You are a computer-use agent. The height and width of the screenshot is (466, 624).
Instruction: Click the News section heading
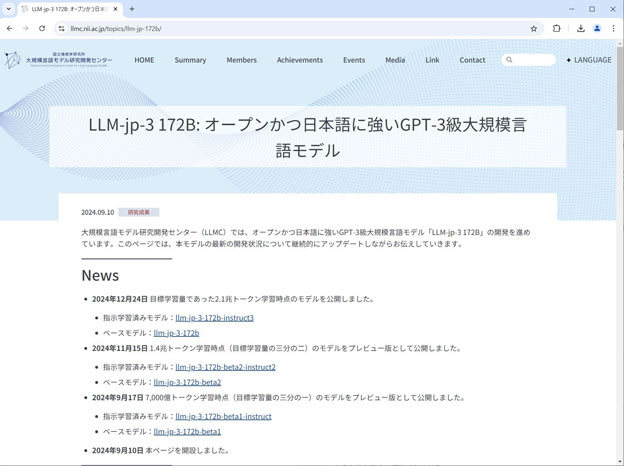tap(100, 275)
